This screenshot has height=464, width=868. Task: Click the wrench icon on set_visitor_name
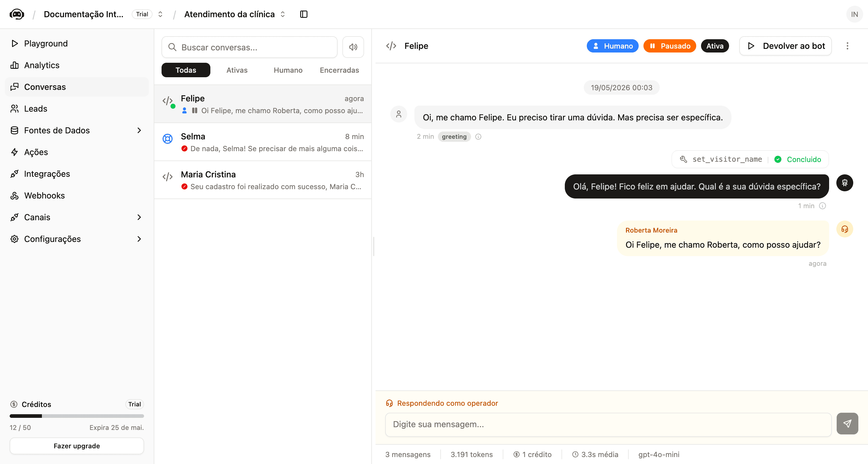683,159
